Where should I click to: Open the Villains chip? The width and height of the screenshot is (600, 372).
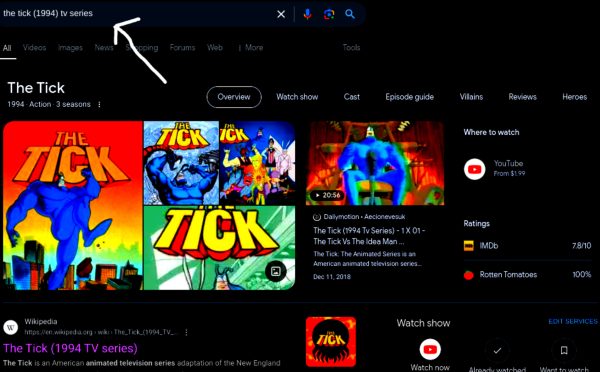coord(471,97)
